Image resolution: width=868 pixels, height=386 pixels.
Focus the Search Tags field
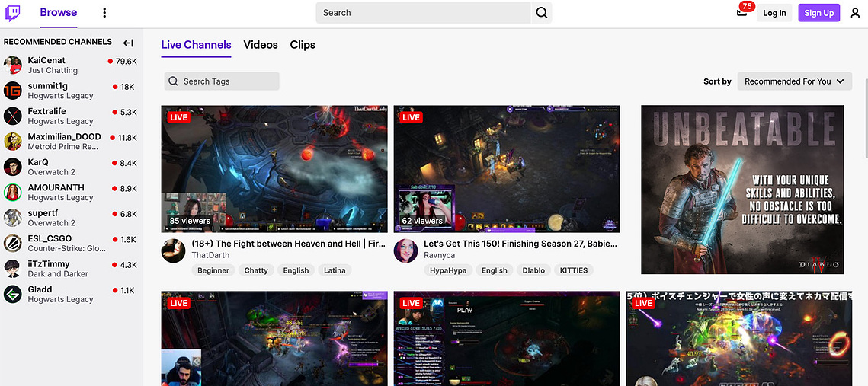pyautogui.click(x=222, y=81)
